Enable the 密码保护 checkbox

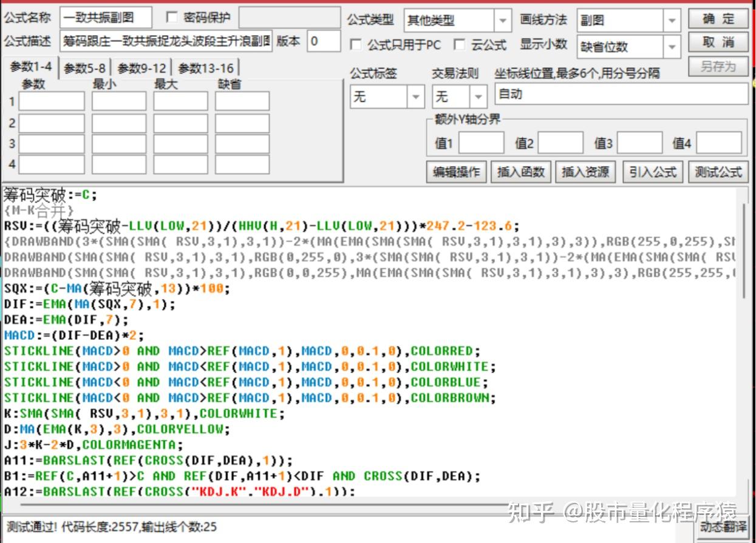[x=172, y=18]
